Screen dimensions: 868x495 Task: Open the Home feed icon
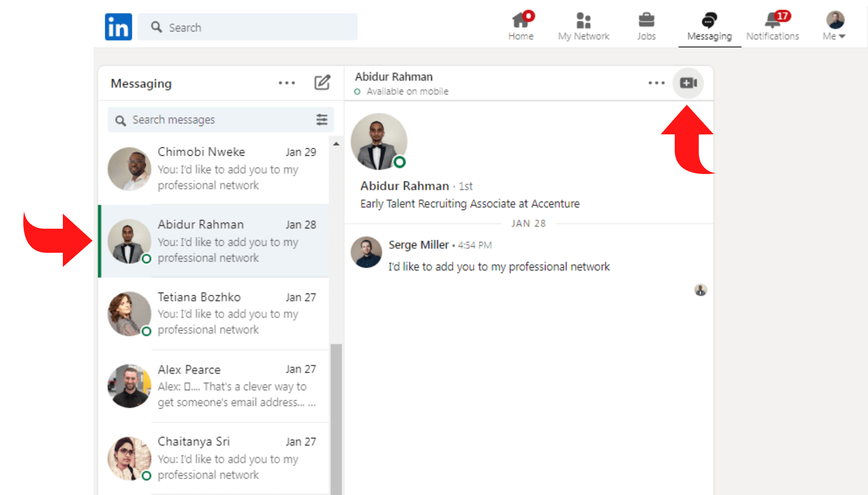coord(521,20)
